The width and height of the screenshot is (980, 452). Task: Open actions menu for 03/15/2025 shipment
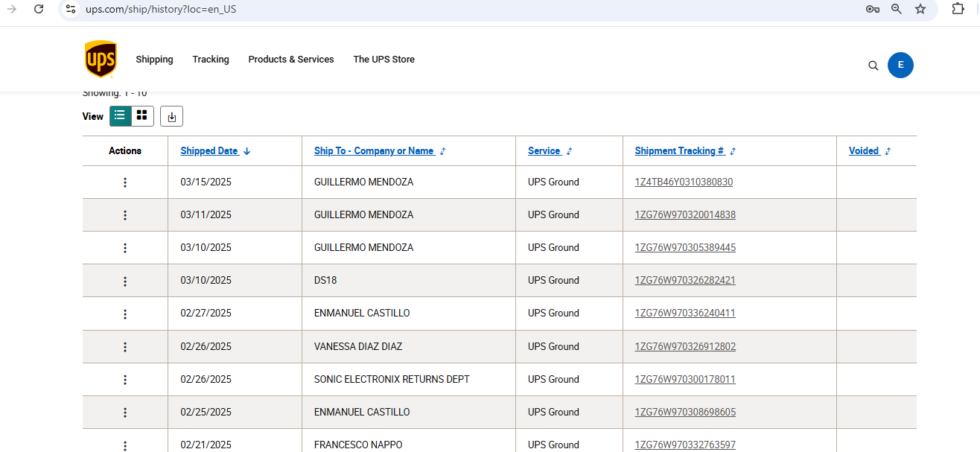(x=125, y=182)
